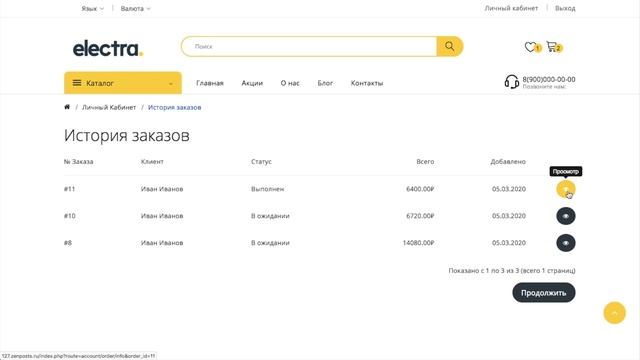This screenshot has width=640, height=360.
Task: Click the Продолжить button
Action: pos(544,293)
